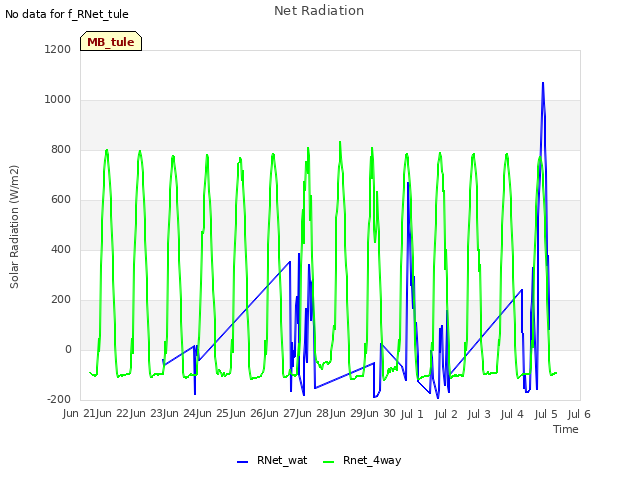Click the Jul 2 x-axis tick label
Viewport: 640px width, 480px height.
click(446, 414)
